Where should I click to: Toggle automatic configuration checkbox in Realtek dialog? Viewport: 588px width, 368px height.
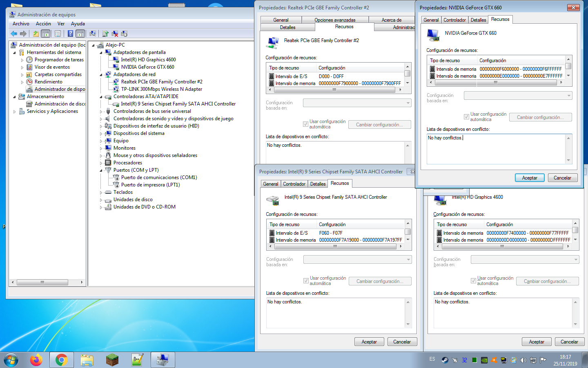click(305, 124)
